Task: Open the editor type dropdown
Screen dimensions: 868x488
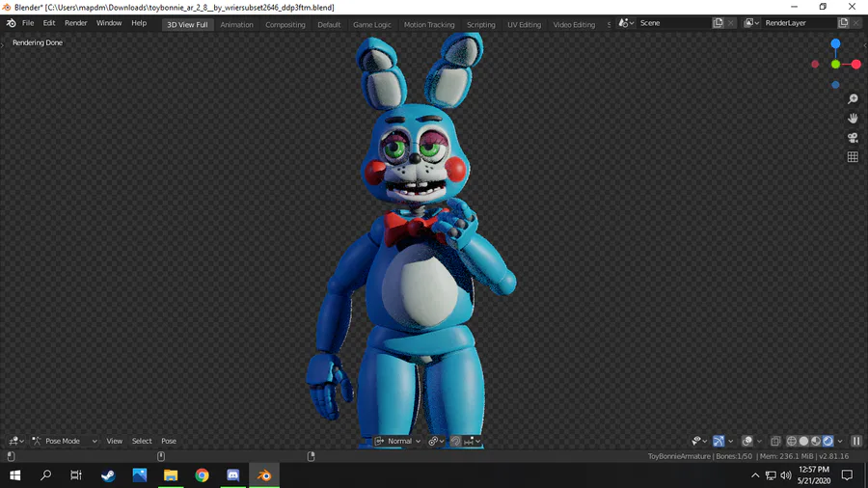Action: (16, 441)
